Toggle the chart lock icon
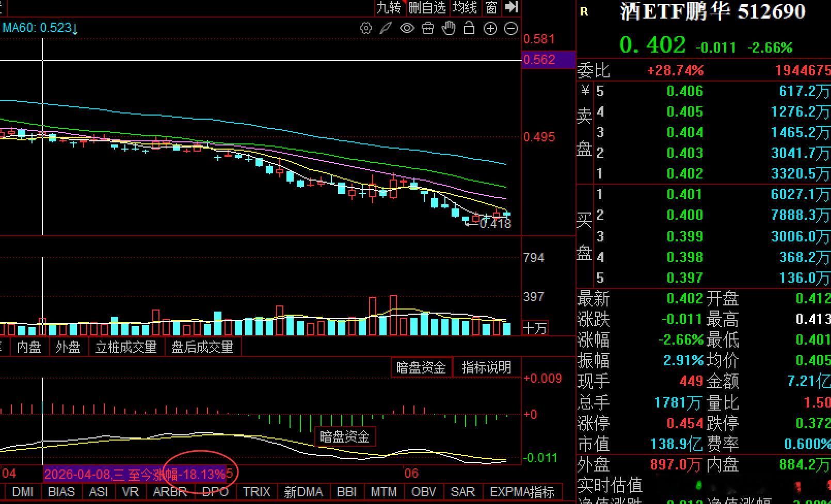Screen dimensions: 831x504 coord(469,28)
